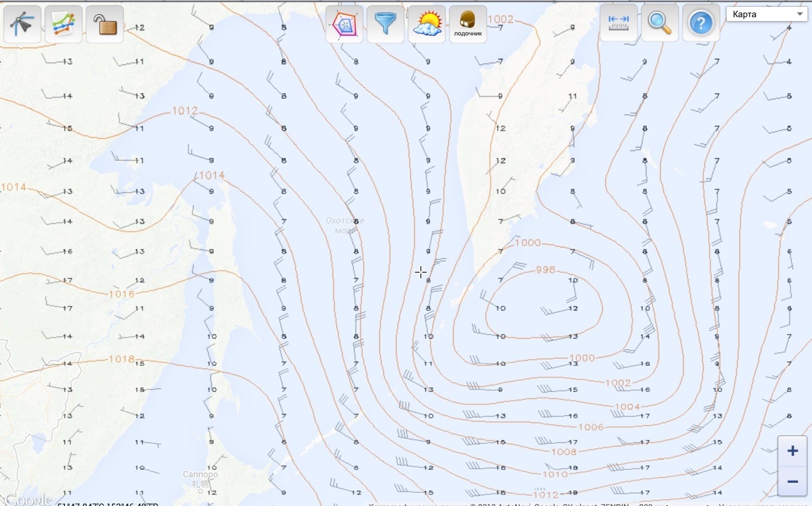Click the magnifying glass search icon

click(660, 23)
